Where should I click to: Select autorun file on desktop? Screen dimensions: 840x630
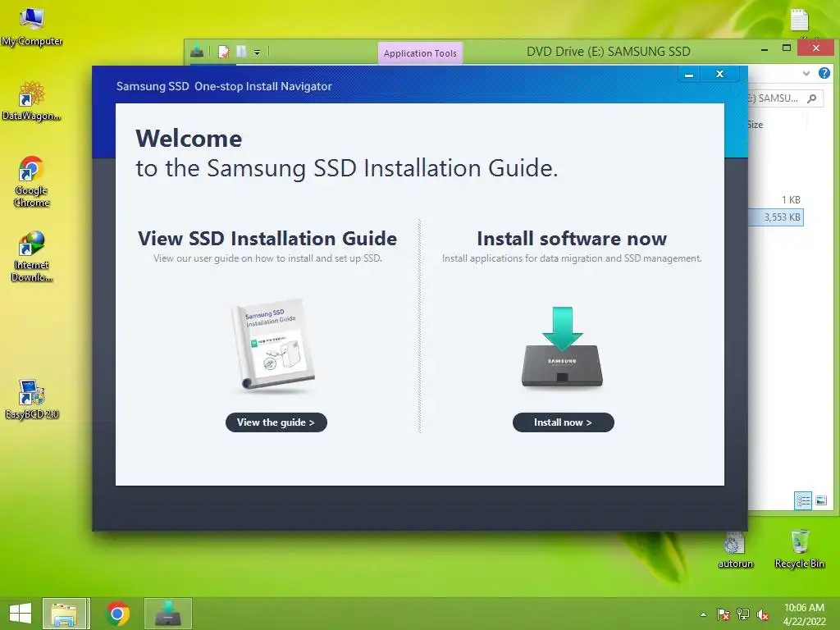click(x=735, y=550)
